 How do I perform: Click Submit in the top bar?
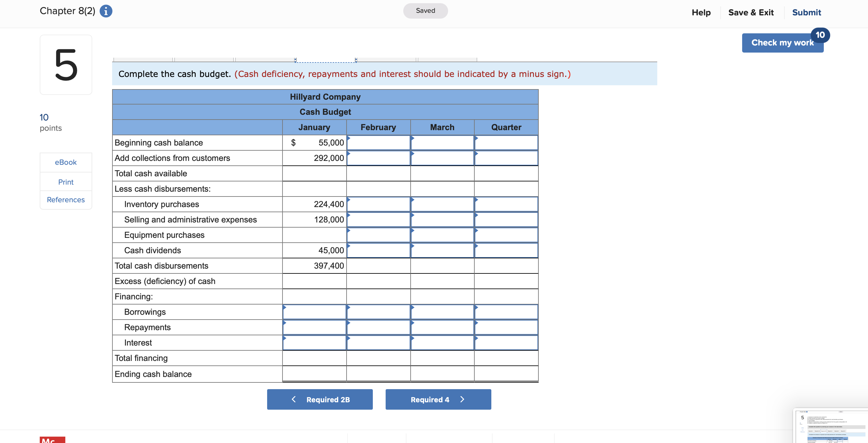click(807, 13)
